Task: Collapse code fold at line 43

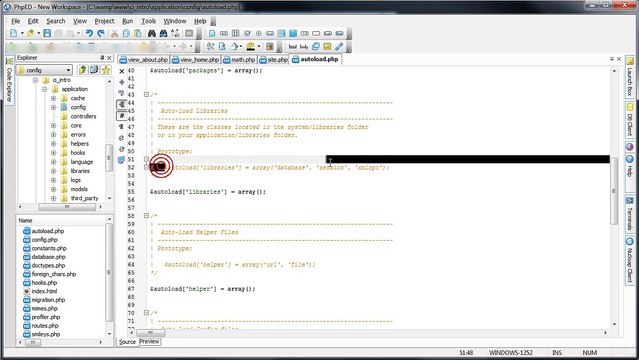Action: (146, 95)
